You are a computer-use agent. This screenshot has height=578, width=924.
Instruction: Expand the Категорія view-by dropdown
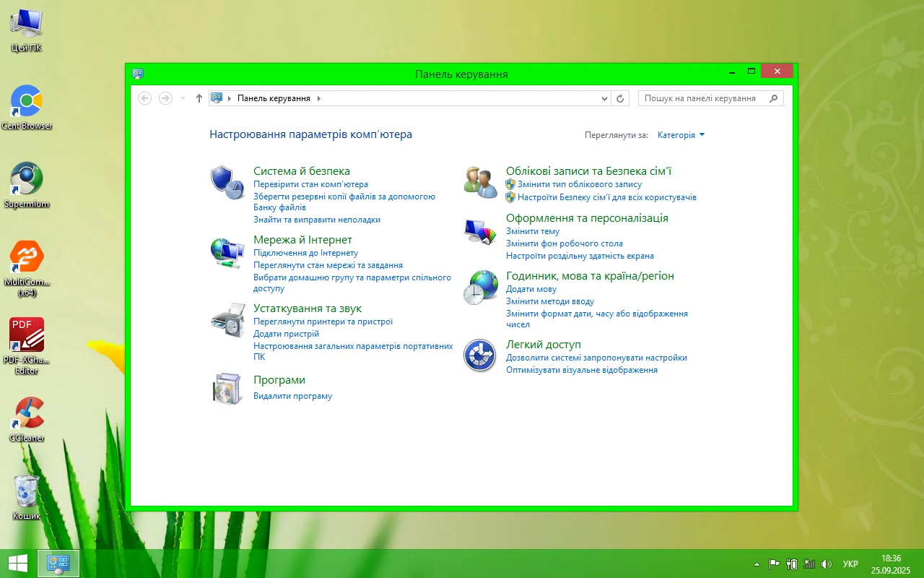tap(681, 135)
